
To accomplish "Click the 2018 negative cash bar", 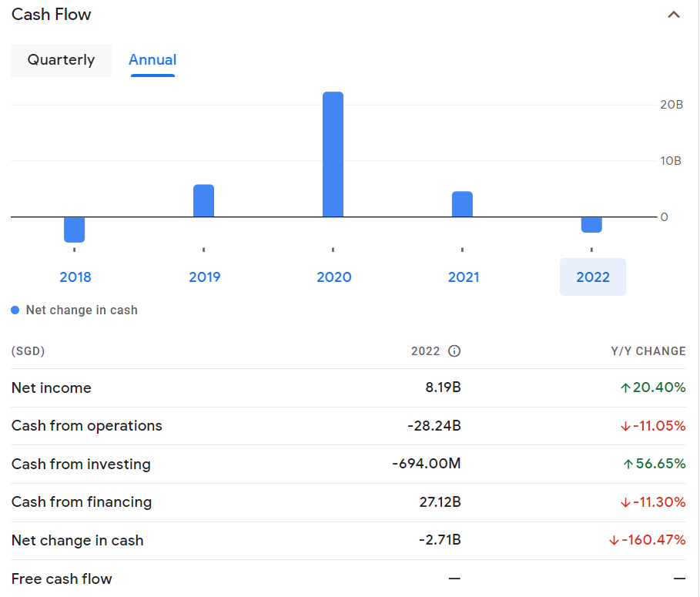I will click(x=74, y=230).
